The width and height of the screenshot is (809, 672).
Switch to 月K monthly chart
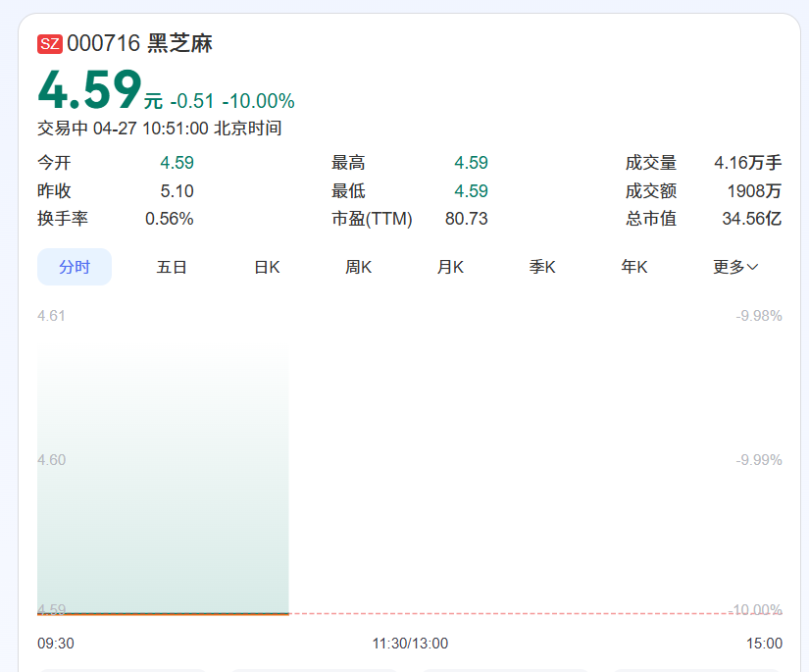[450, 267]
